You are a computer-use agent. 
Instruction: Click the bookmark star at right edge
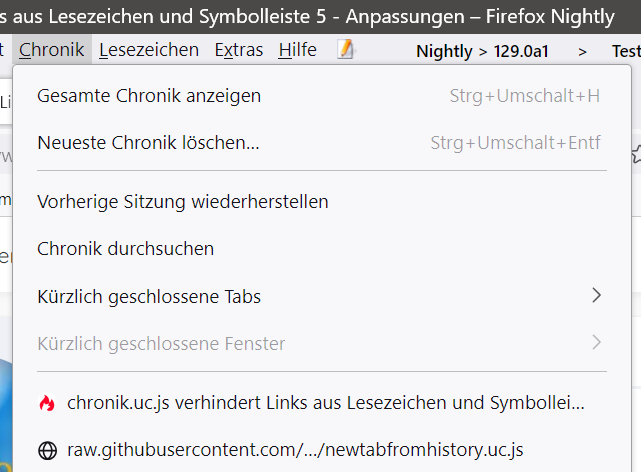coord(636,154)
